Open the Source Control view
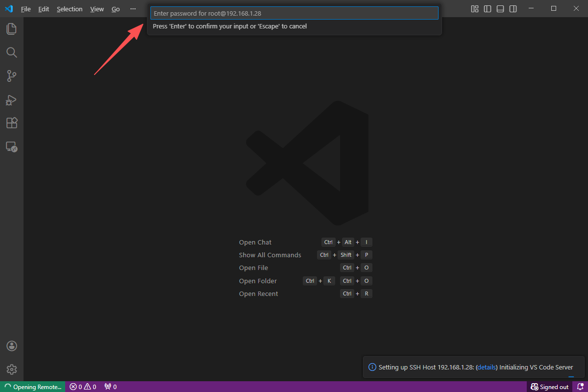Viewport: 588px width, 392px height. point(12,76)
